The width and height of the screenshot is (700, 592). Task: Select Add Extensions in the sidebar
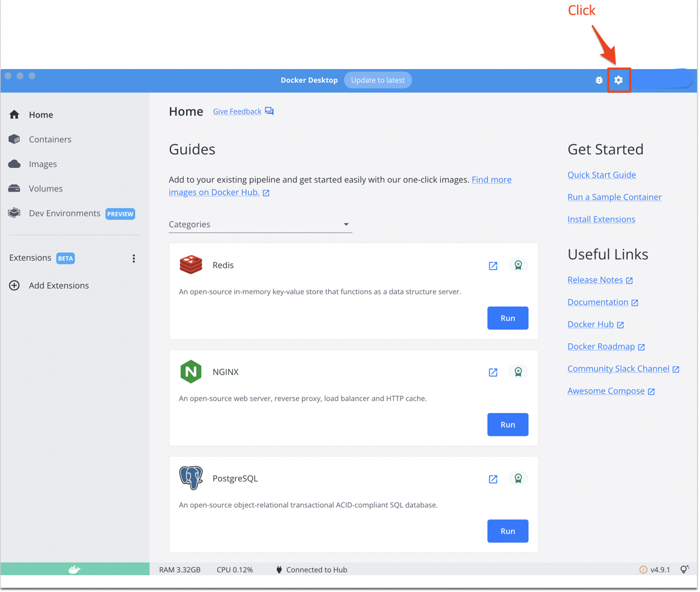[59, 286]
